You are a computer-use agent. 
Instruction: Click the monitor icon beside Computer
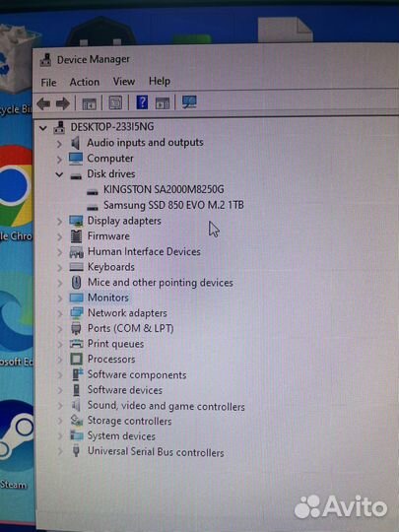point(76,159)
